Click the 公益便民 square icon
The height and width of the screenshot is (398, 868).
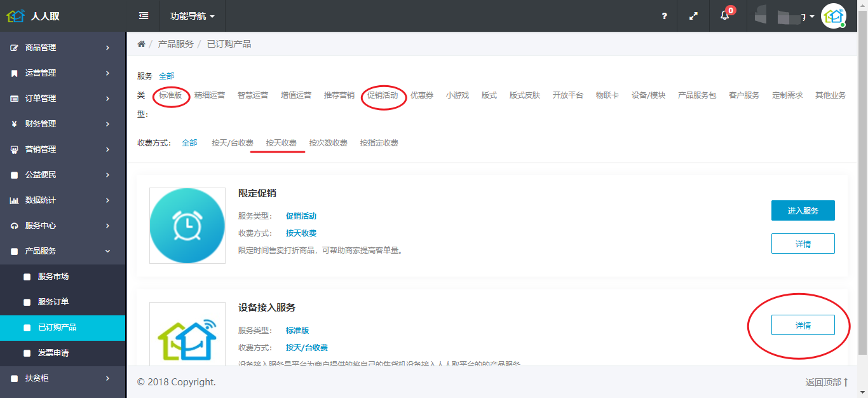point(14,175)
